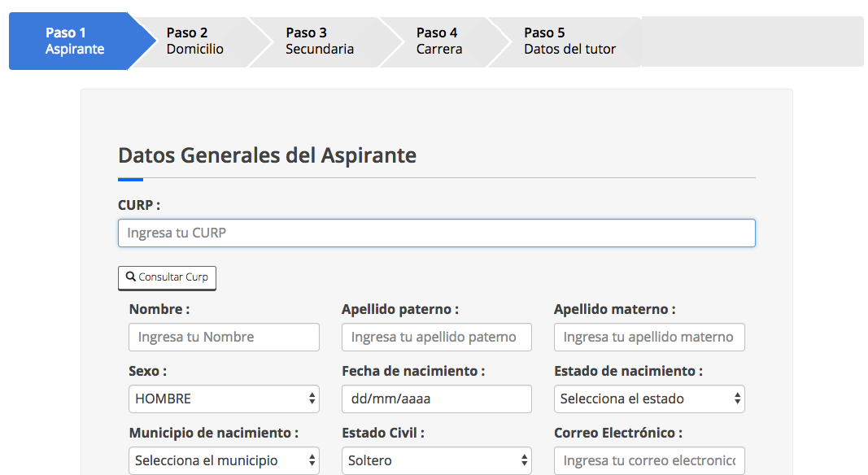The width and height of the screenshot is (868, 475).
Task: Click the Fecha de nacimiento date field
Action: tap(436, 399)
